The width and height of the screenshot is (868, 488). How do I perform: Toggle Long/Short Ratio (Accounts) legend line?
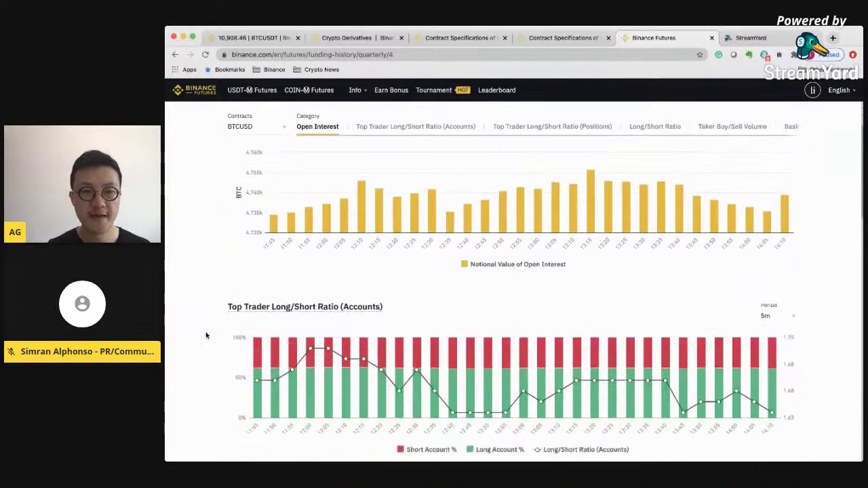581,449
